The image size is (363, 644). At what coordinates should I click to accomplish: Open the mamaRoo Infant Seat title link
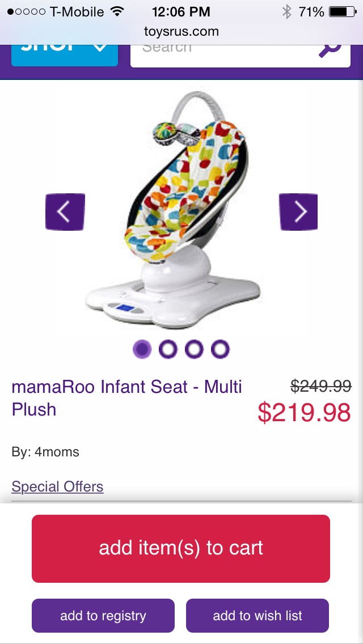coord(126,398)
